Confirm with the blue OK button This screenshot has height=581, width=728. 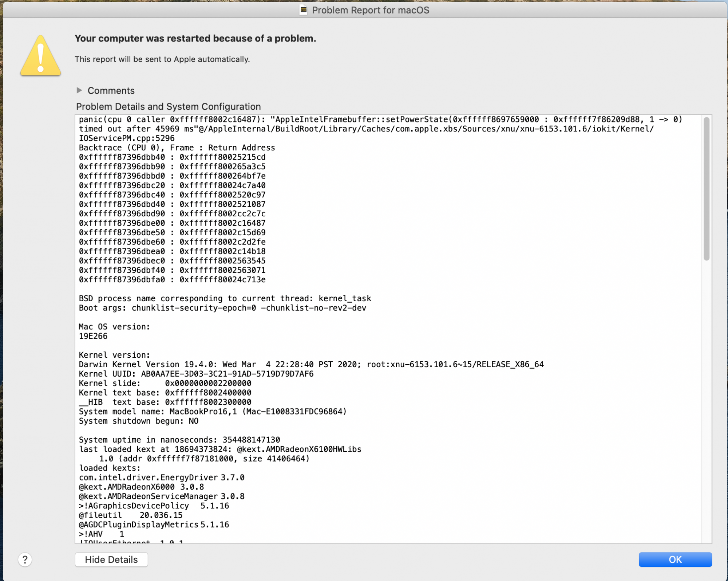[675, 559]
